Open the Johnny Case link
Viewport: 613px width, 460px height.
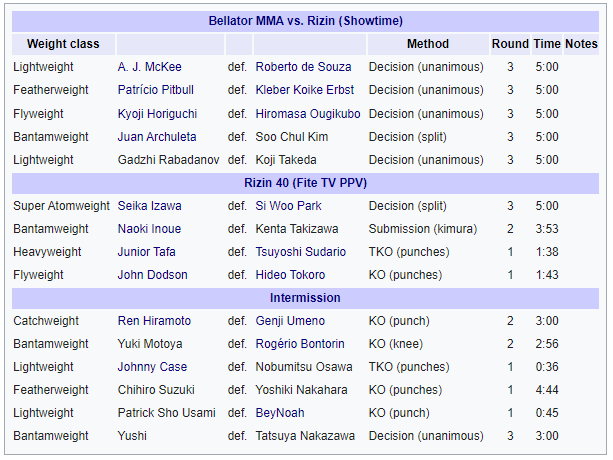[x=152, y=367]
